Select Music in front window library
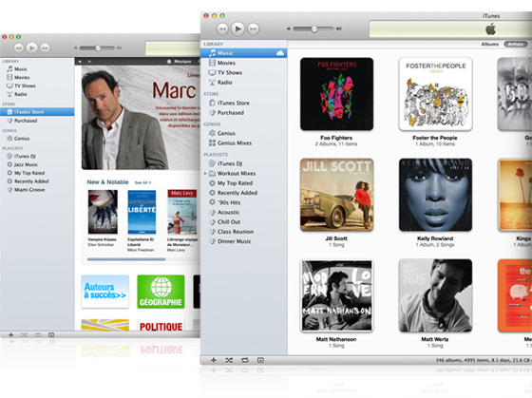The image size is (532, 398). [243, 53]
